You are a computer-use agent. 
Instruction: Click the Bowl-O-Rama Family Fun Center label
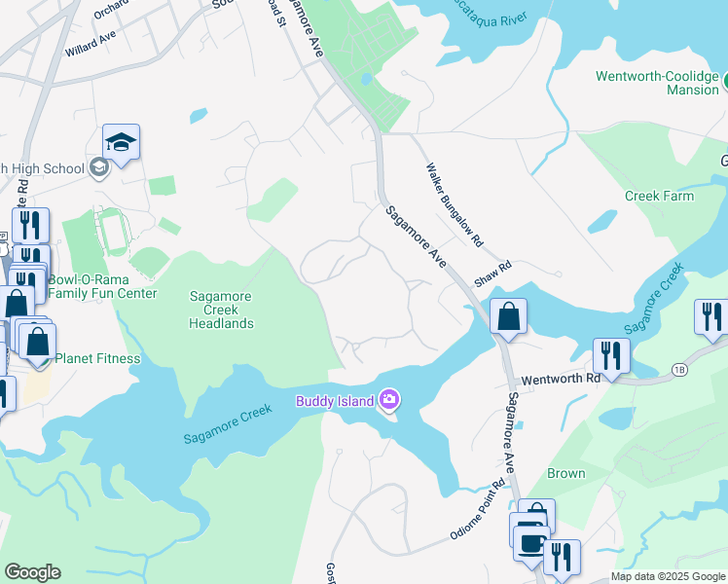[x=102, y=286]
